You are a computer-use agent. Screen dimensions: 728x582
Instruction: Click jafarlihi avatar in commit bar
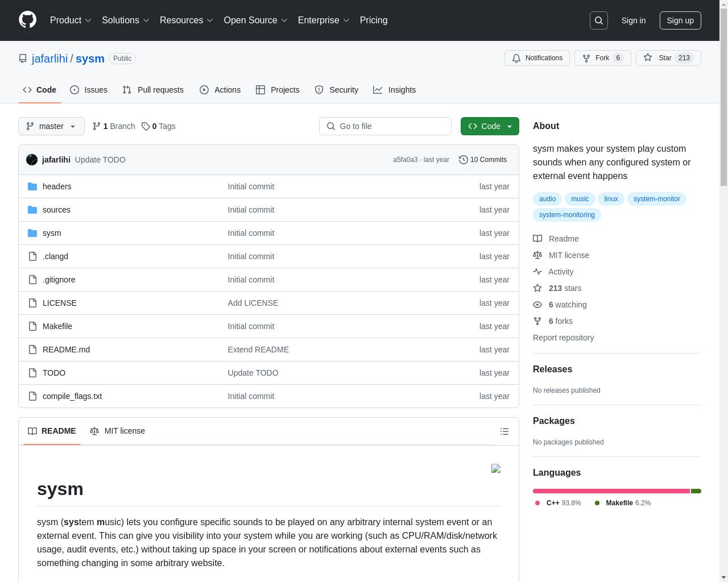pos(32,160)
